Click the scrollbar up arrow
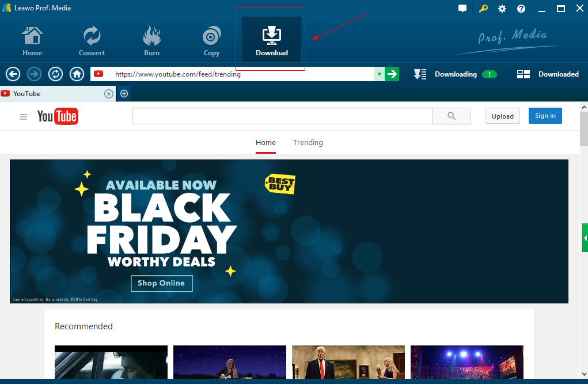The image size is (588, 384). point(584,107)
